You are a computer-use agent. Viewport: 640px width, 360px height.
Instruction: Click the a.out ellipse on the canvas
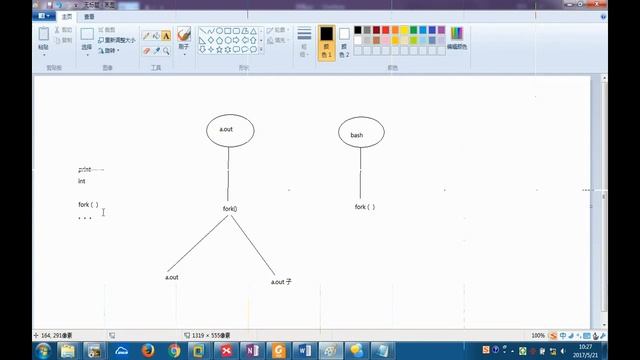pos(230,131)
